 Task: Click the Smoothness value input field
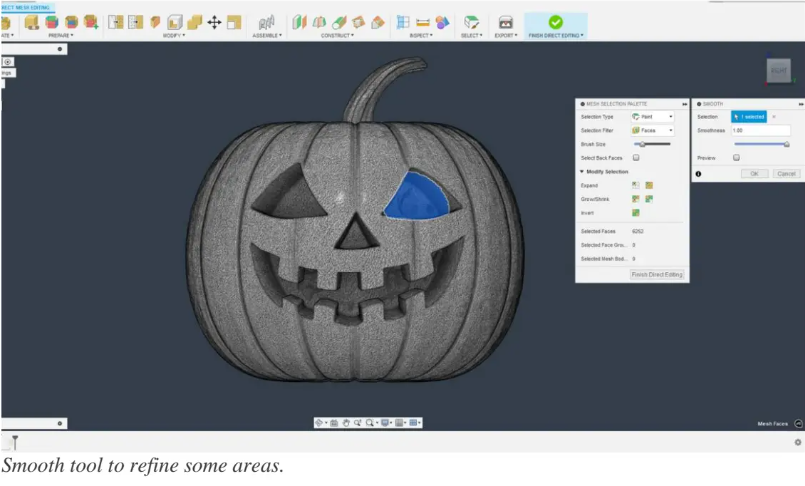760,131
